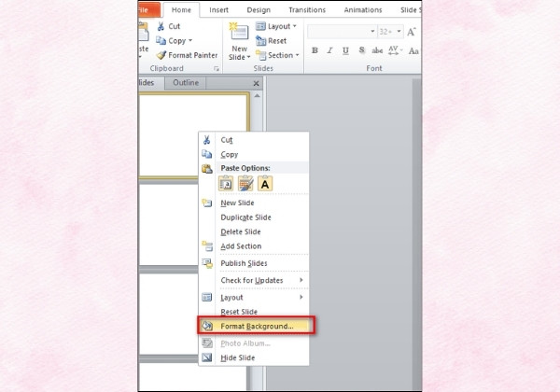Click the New Slide icon
Screen dimensions: 560x392
(239, 33)
